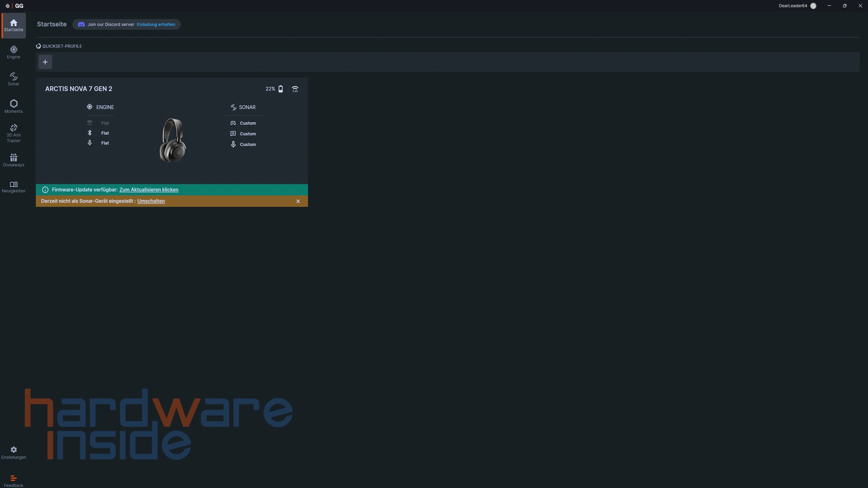Go to the Startseite home tab
Image resolution: width=868 pixels, height=488 pixels.
pos(14,25)
